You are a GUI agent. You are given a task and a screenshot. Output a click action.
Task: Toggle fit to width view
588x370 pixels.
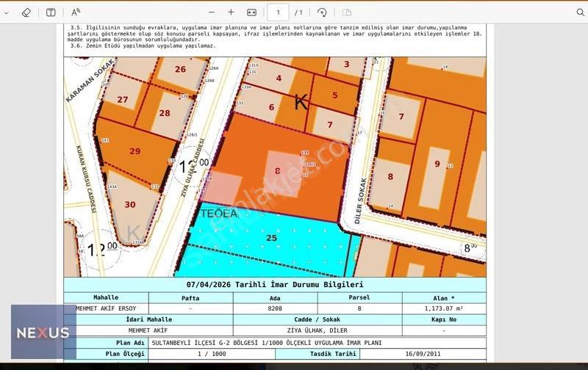251,12
